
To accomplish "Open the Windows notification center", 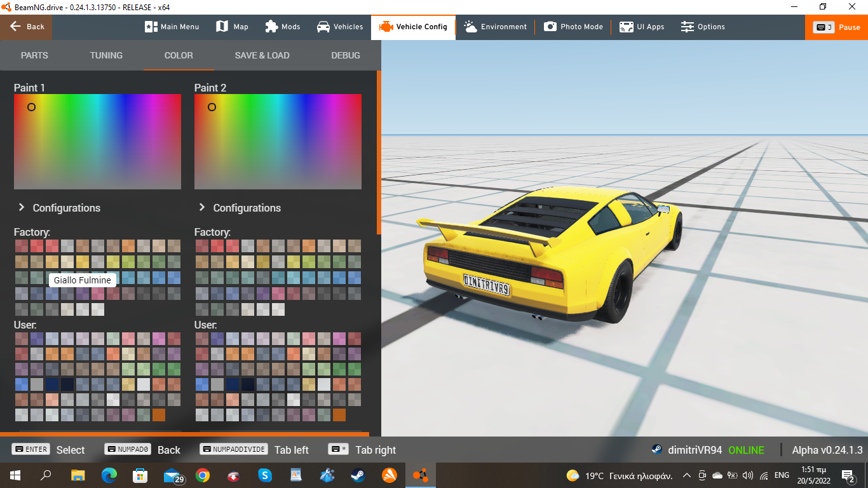I will [848, 475].
